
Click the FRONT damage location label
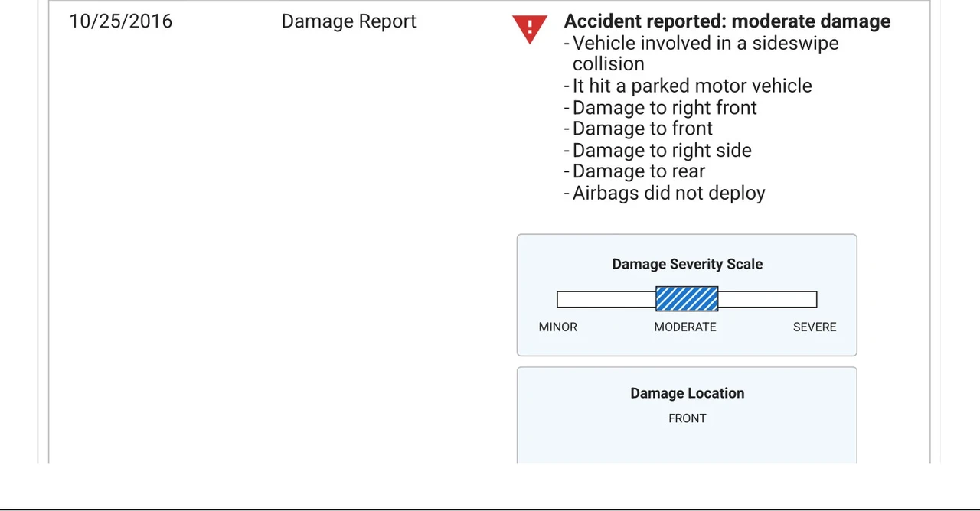(x=688, y=418)
